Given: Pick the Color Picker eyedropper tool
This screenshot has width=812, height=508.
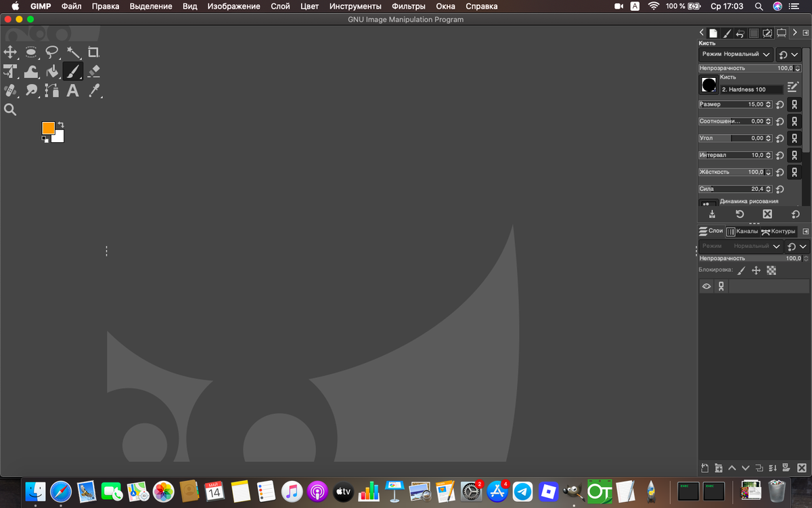Looking at the screenshot, I should [x=94, y=90].
